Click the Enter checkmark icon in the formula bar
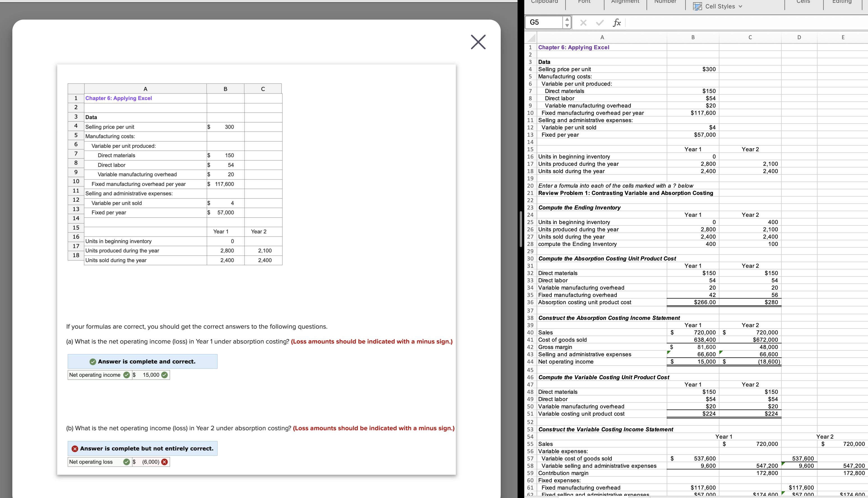The width and height of the screenshot is (868, 498). [x=599, y=23]
